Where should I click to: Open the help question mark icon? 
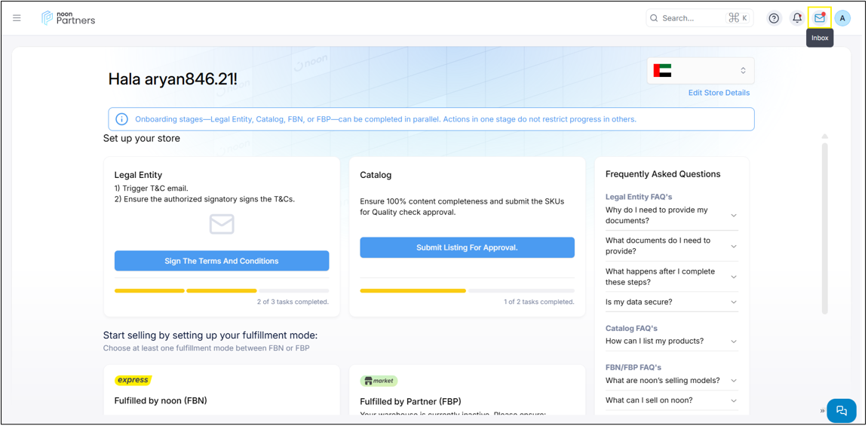(774, 18)
